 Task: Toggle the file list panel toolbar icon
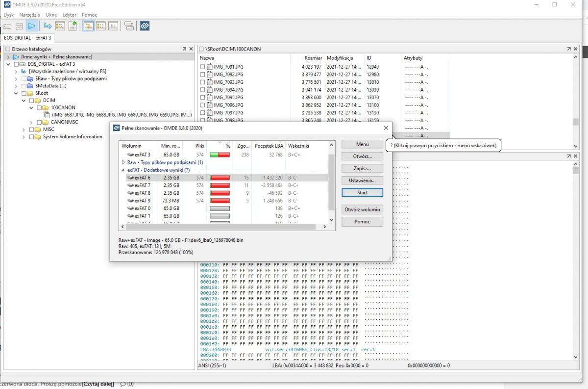pos(101,26)
